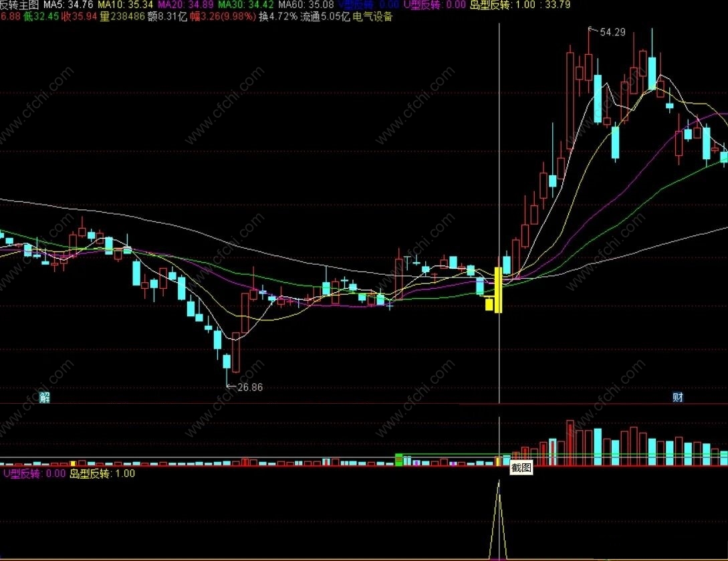The image size is (728, 561).
Task: Click the 财 marker icon on the chart
Action: tap(678, 397)
